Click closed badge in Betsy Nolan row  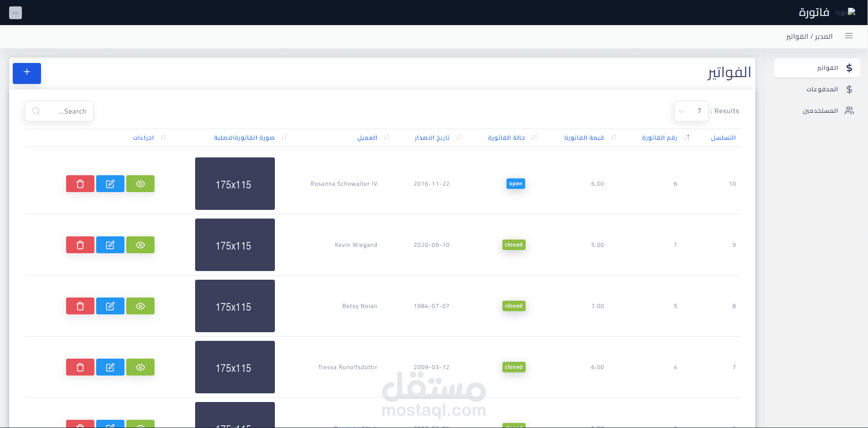[514, 306]
